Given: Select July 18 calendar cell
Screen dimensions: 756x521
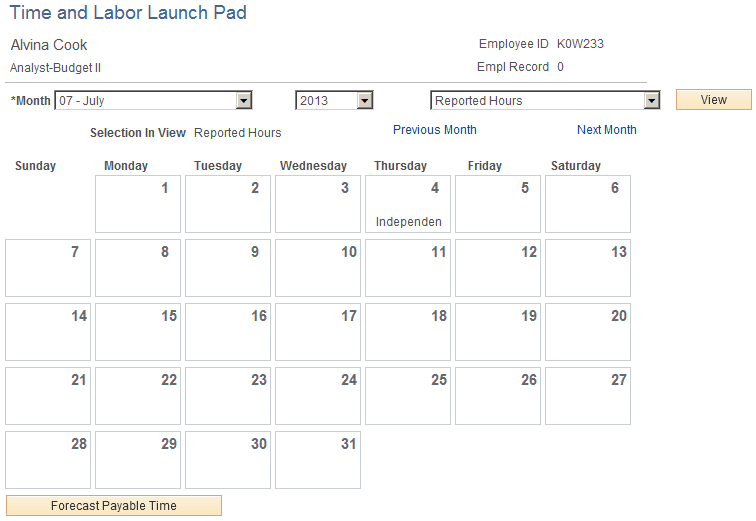Looking at the screenshot, I should 408,332.
